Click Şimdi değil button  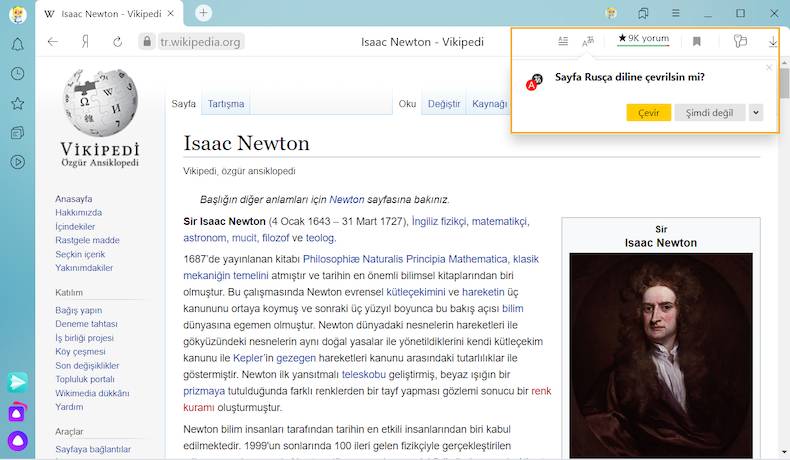click(709, 113)
